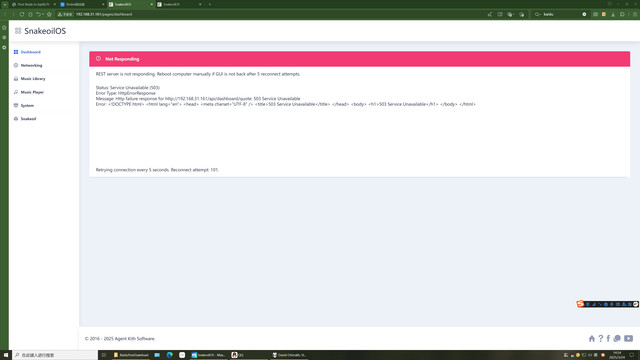Open the System menu item
640x360 pixels.
click(27, 105)
